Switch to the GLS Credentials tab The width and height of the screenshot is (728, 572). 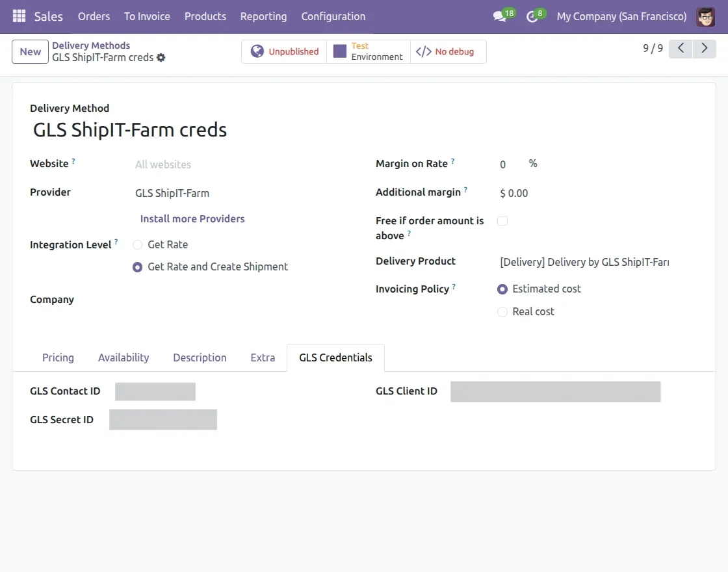(335, 357)
